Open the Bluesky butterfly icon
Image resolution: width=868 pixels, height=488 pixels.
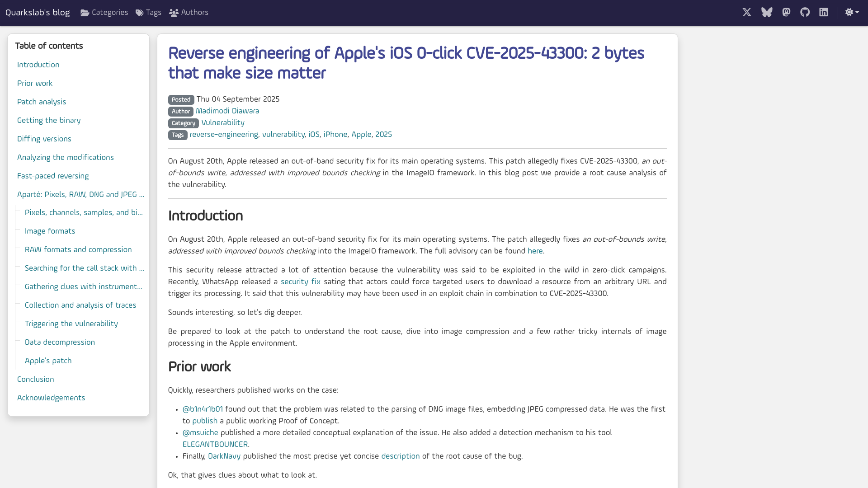pyautogui.click(x=767, y=13)
